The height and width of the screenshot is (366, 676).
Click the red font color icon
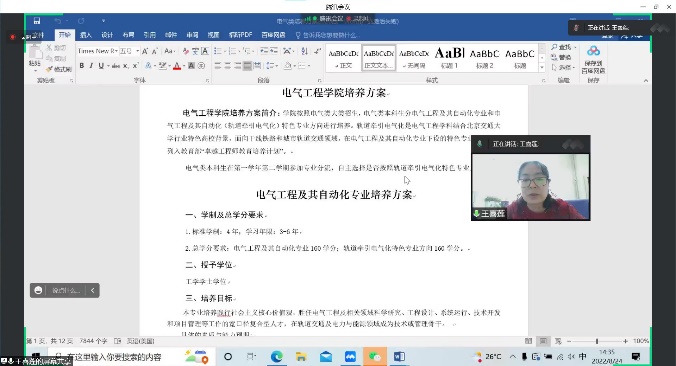click(176, 66)
